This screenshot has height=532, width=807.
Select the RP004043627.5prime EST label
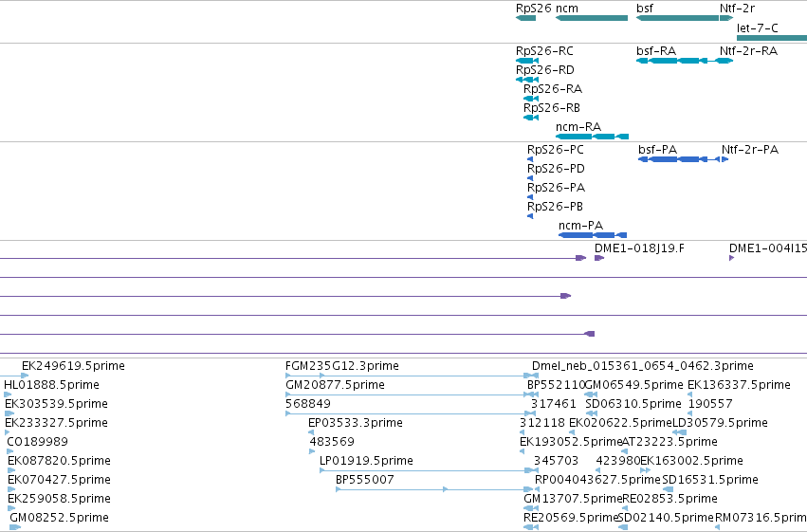coord(597,480)
